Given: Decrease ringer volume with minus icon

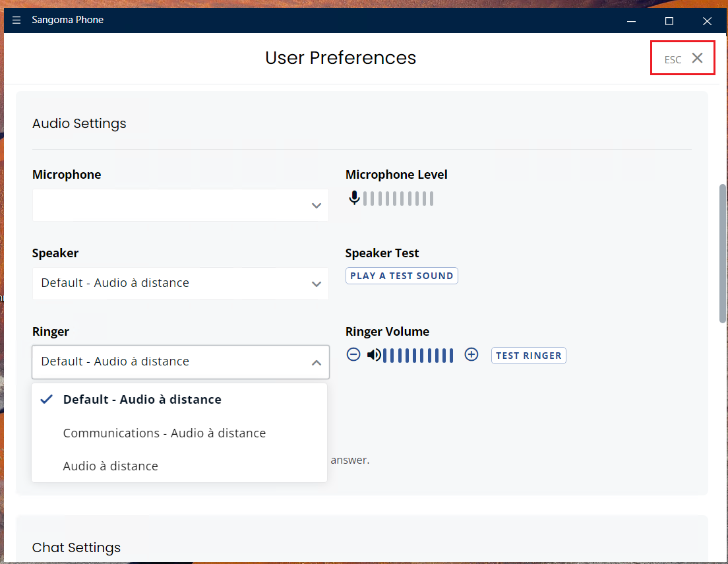Looking at the screenshot, I should 353,354.
